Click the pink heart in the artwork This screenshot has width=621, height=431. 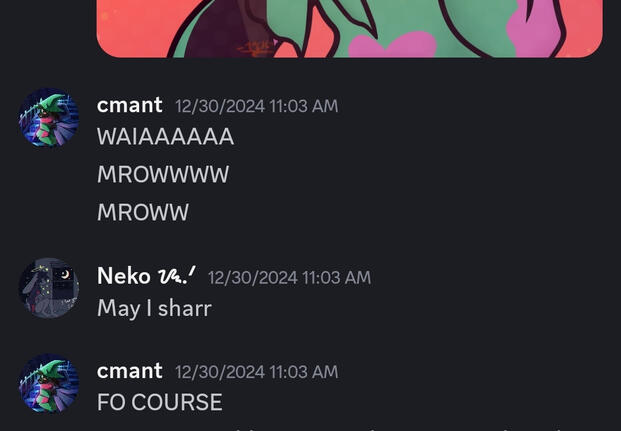pos(392,46)
